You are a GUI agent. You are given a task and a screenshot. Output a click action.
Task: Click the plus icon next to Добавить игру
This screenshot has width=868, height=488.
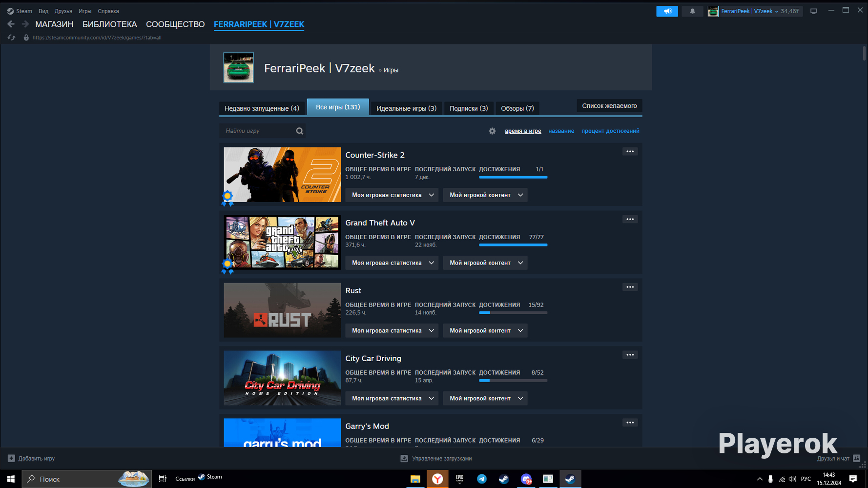click(x=11, y=458)
